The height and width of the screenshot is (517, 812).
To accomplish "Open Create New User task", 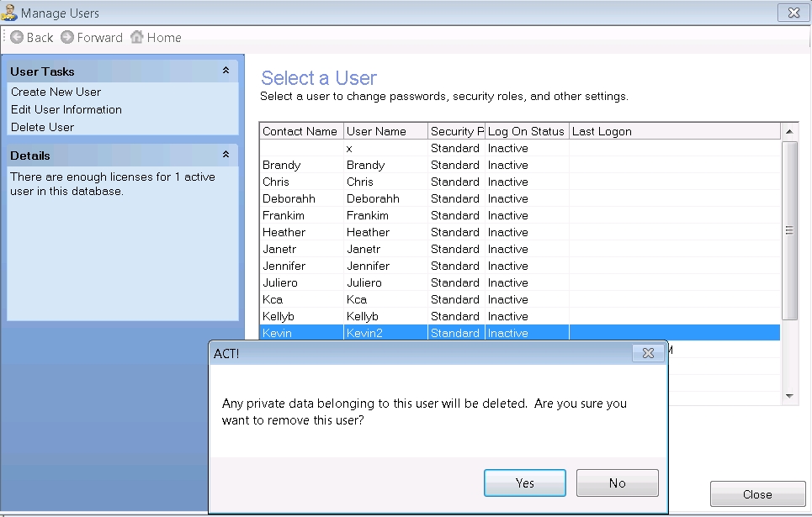I will 56,92.
